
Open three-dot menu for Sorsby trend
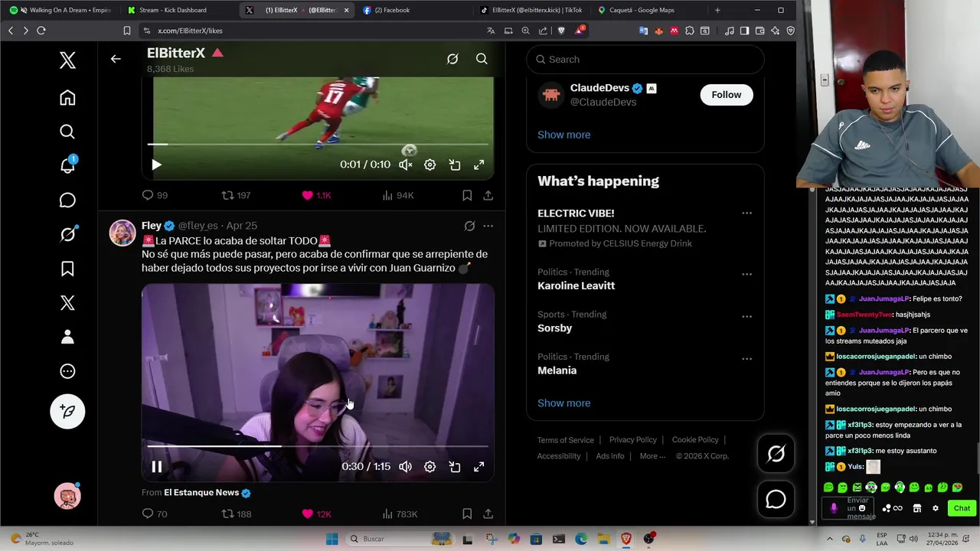click(746, 316)
